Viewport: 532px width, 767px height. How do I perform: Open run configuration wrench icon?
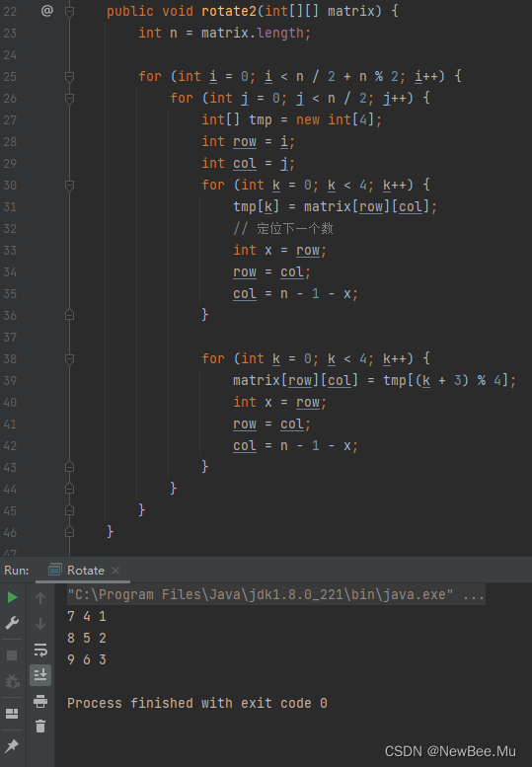point(12,623)
